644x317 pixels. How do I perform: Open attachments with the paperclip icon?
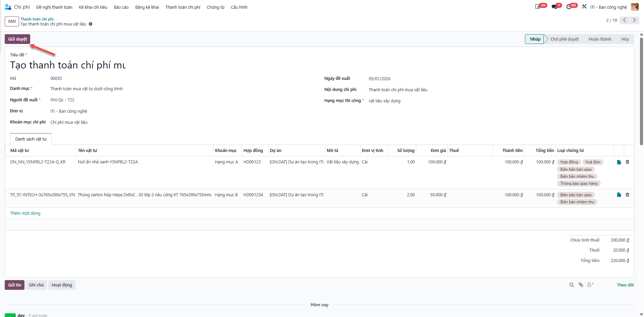click(581, 285)
